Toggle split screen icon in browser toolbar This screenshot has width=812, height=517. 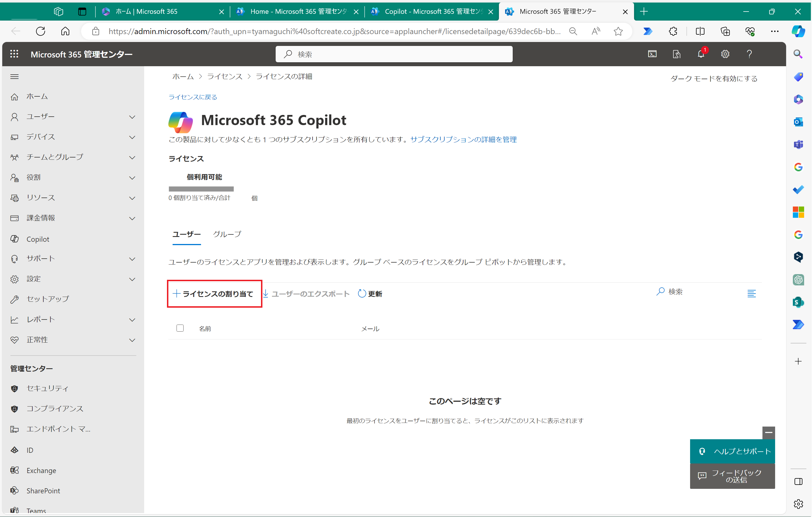pyautogui.click(x=701, y=31)
